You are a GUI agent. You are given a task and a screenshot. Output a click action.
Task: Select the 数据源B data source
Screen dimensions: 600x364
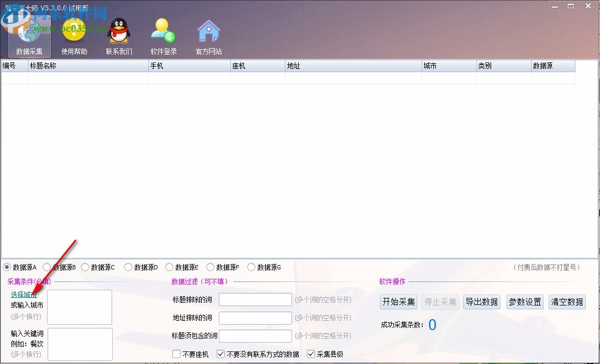point(47,267)
